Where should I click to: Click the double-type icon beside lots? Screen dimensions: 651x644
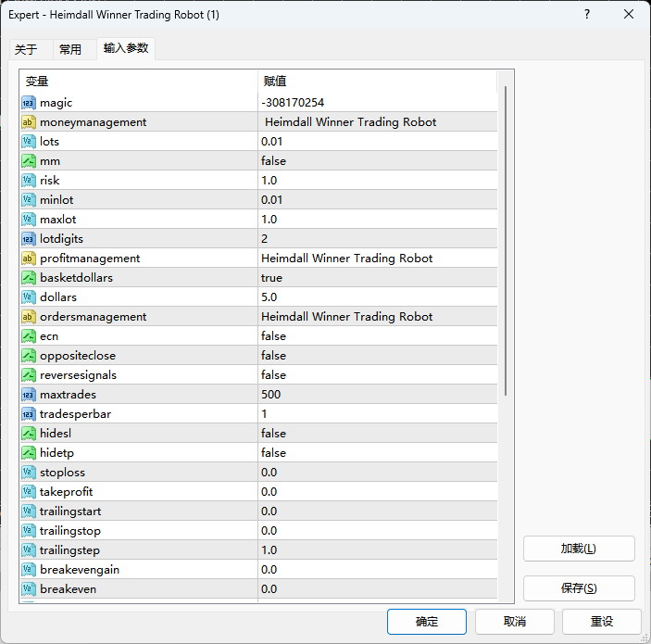[29, 142]
